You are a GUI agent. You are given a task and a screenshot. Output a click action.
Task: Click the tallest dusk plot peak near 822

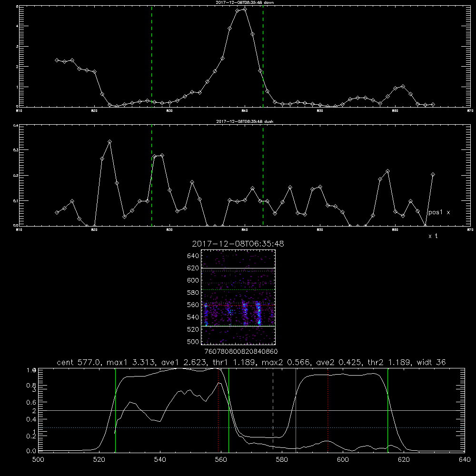click(x=110, y=142)
